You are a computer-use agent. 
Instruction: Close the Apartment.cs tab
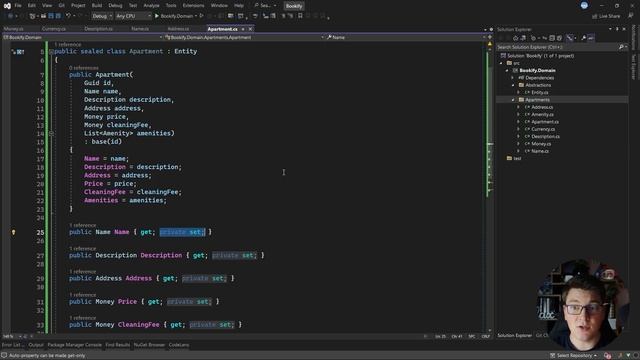(251, 29)
